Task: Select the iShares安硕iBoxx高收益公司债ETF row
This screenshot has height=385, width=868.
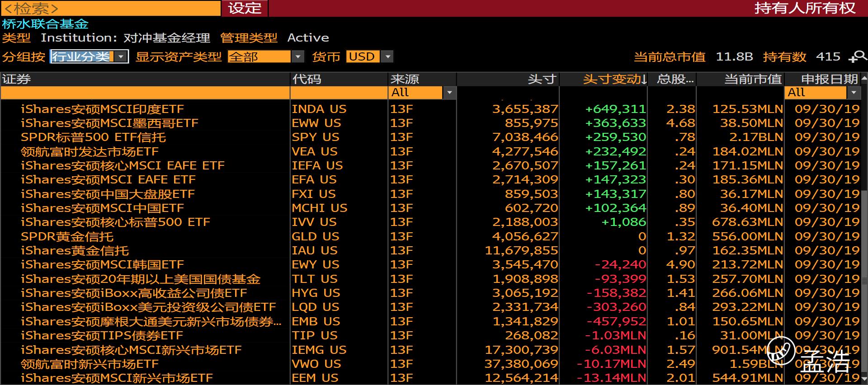Action: pyautogui.click(x=431, y=293)
